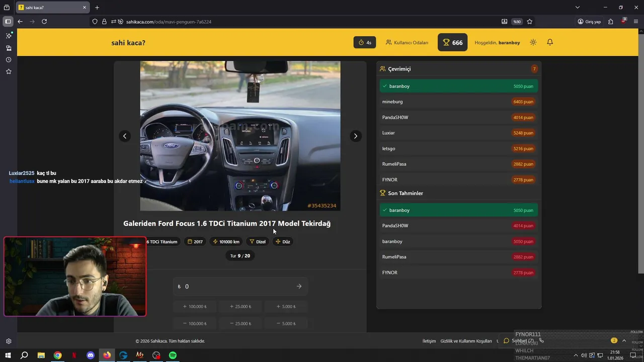644x362 pixels.
Task: Click the trophy score 666 badge
Action: click(x=452, y=42)
